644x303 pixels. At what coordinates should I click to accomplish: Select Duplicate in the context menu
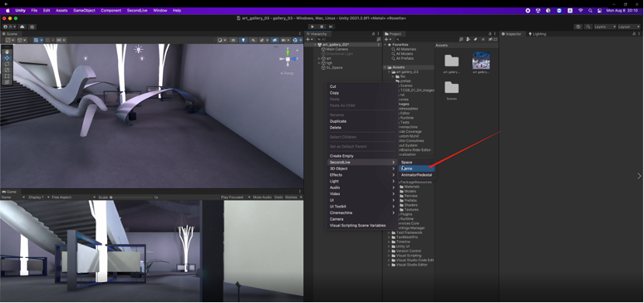(338, 121)
